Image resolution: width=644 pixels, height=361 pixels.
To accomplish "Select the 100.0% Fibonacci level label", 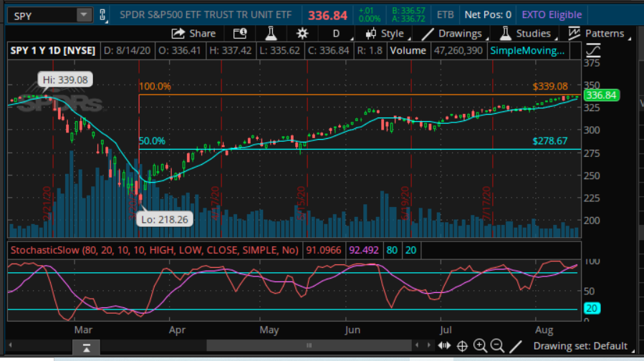I will 155,87.
